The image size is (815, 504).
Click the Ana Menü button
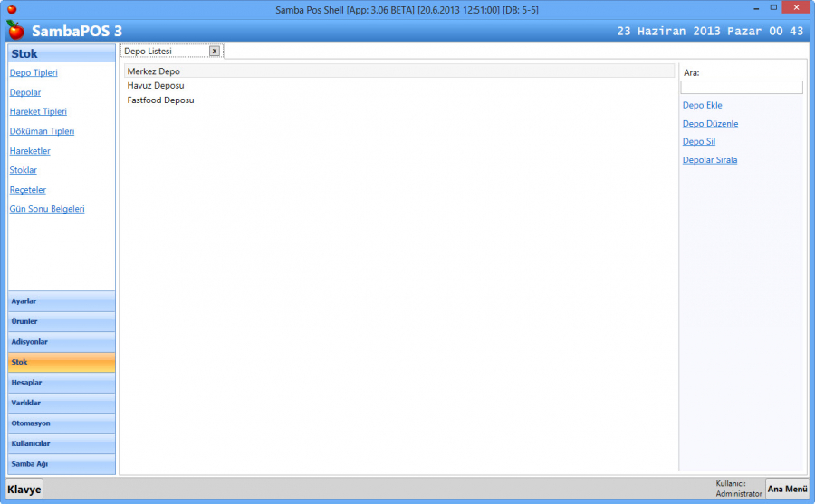pyautogui.click(x=787, y=489)
